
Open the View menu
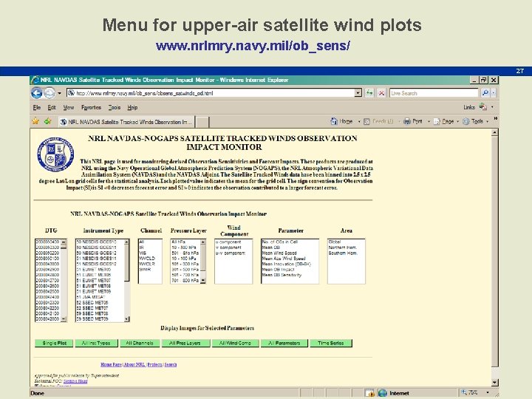point(68,108)
